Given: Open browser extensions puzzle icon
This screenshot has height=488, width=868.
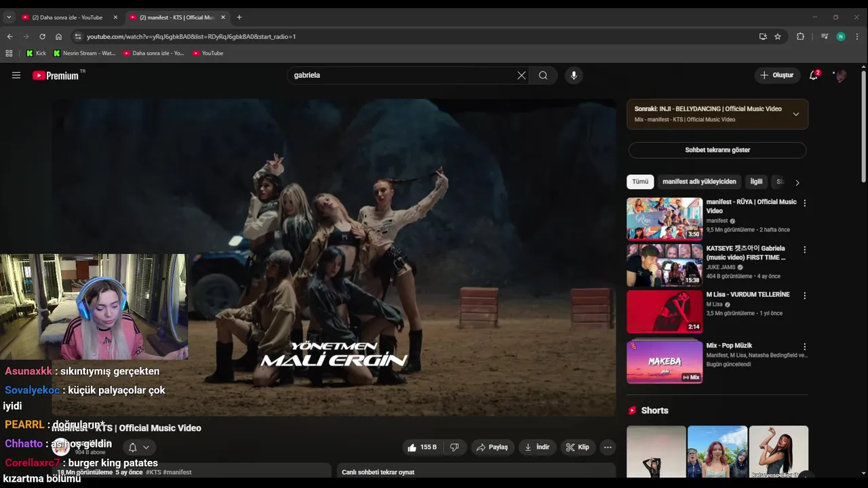Looking at the screenshot, I should [800, 37].
